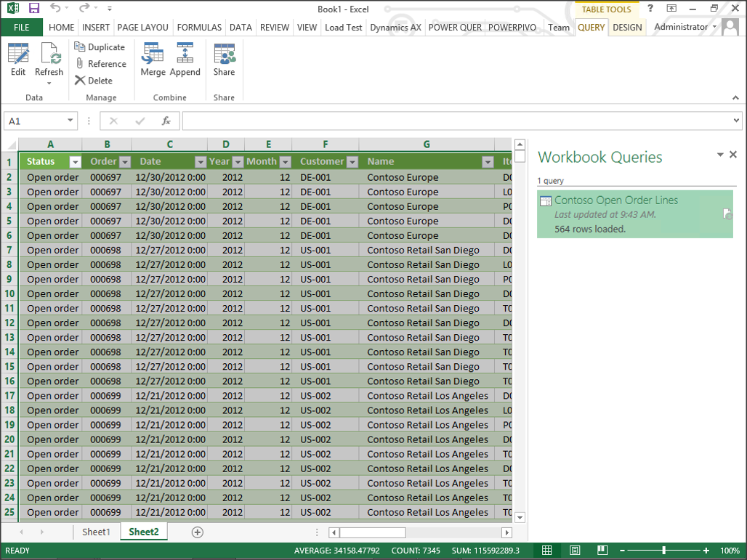Click the zoom slider in the status bar
This screenshot has width=747, height=560.
pyautogui.click(x=663, y=551)
